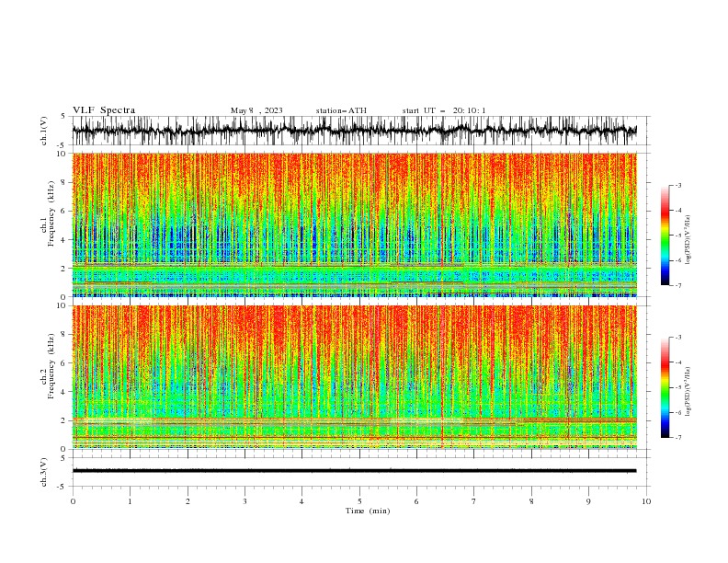Click the "2" kHz tick of ch.2 spectrogram
This screenshot has width=728, height=563.
click(64, 420)
